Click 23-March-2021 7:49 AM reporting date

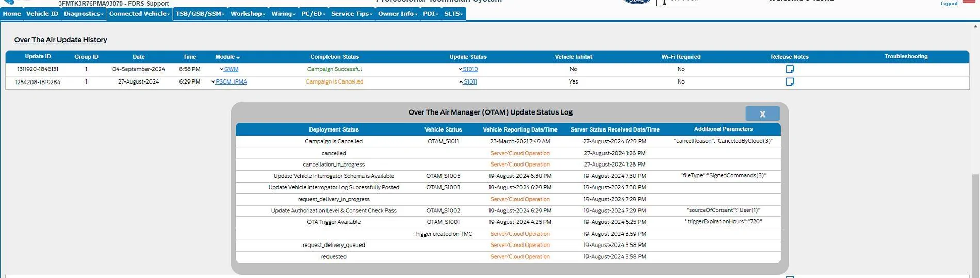(x=520, y=141)
